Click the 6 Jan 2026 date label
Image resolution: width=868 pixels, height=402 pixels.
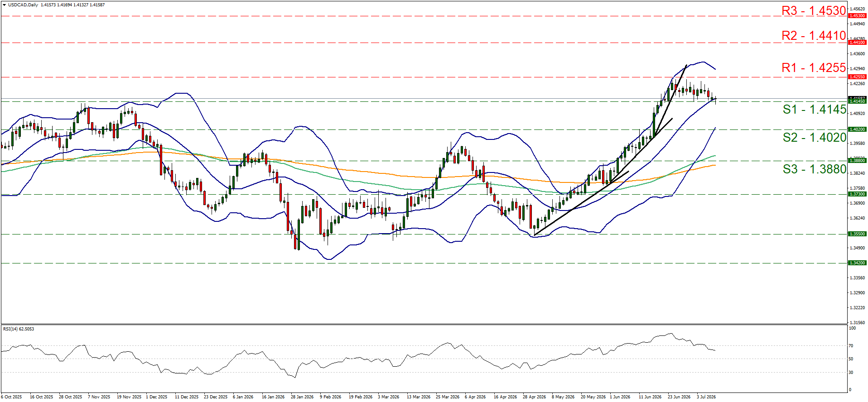[x=243, y=397]
